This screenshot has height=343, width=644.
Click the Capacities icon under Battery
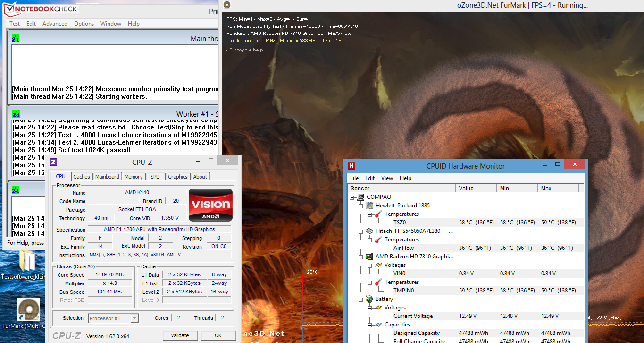(378, 325)
